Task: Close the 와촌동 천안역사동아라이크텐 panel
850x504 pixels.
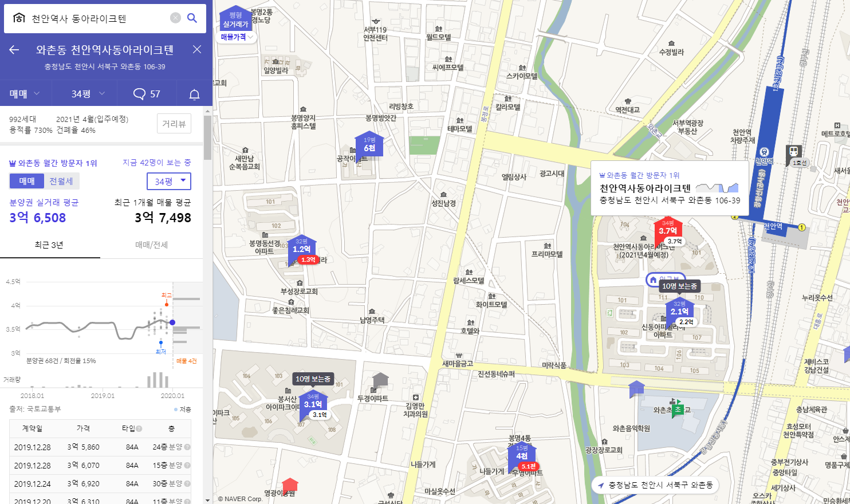Action: [x=197, y=49]
